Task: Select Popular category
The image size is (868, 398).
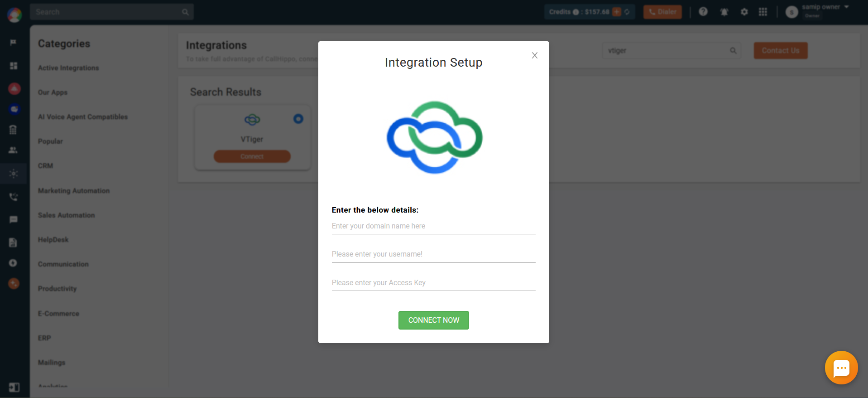Action: click(x=50, y=141)
